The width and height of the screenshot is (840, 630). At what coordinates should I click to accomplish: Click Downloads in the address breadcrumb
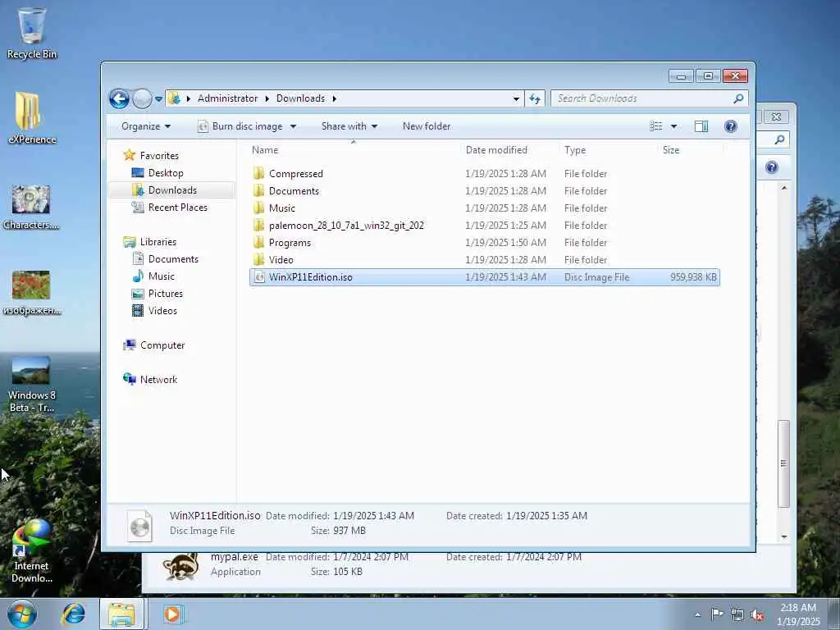point(300,98)
